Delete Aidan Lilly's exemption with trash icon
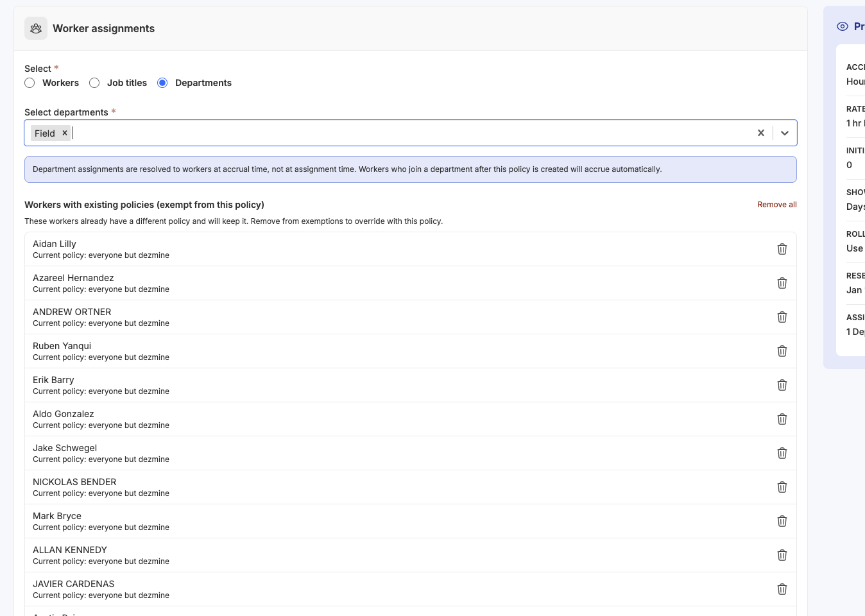Viewport: 865px width, 616px height. [782, 249]
